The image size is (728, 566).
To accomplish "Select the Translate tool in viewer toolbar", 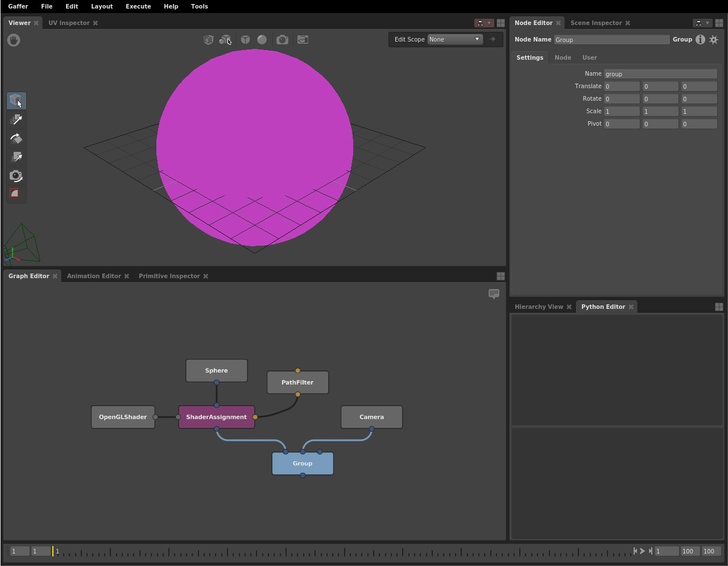I will pos(16,119).
